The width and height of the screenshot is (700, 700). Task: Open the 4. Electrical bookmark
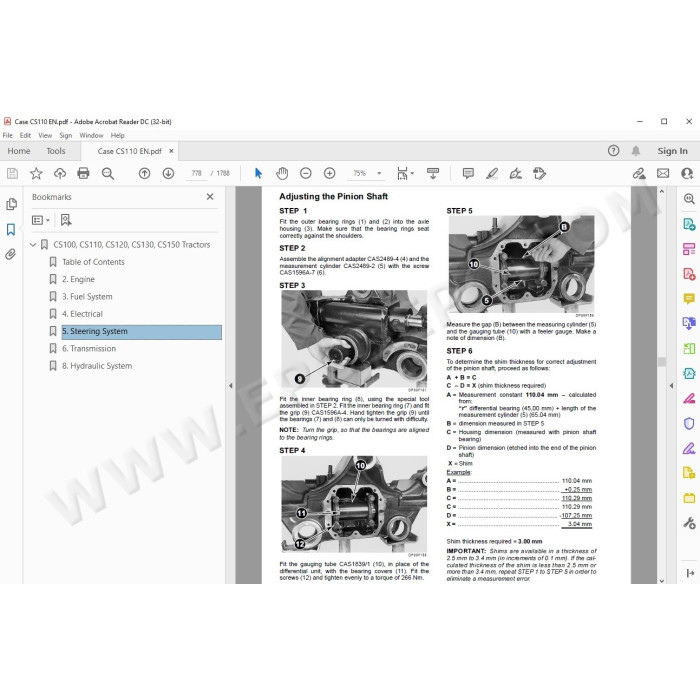[x=82, y=314]
